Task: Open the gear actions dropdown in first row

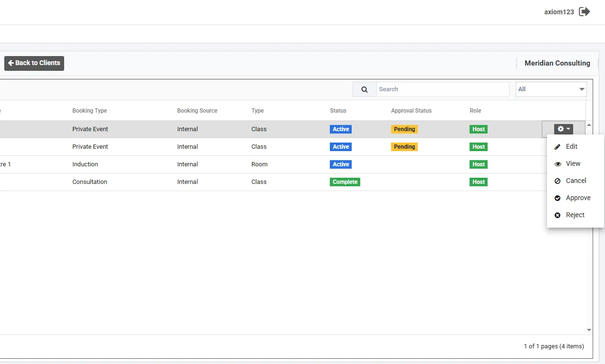Action: 564,129
